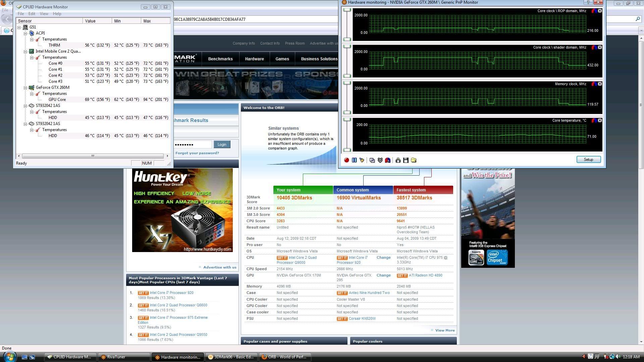Open View menu in CPUID Hardware Monitor
This screenshot has width=644, height=362.
point(44,14)
